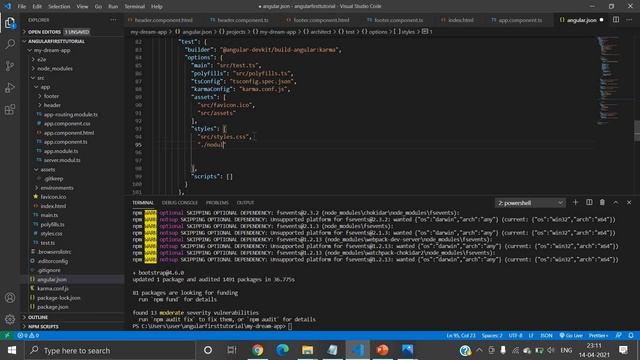Switch to Problems panel tab
This screenshot has height=360, width=640.
click(217, 202)
